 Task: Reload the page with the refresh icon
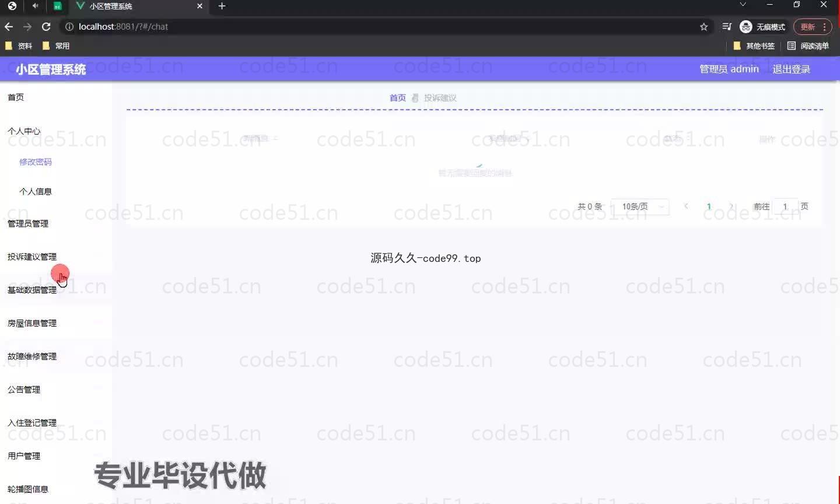[46, 27]
